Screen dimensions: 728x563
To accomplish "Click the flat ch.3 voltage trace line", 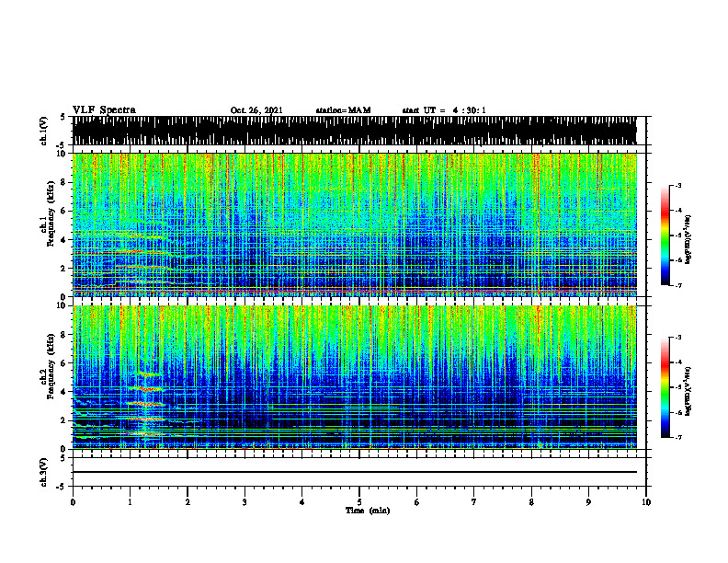I will click(x=354, y=472).
